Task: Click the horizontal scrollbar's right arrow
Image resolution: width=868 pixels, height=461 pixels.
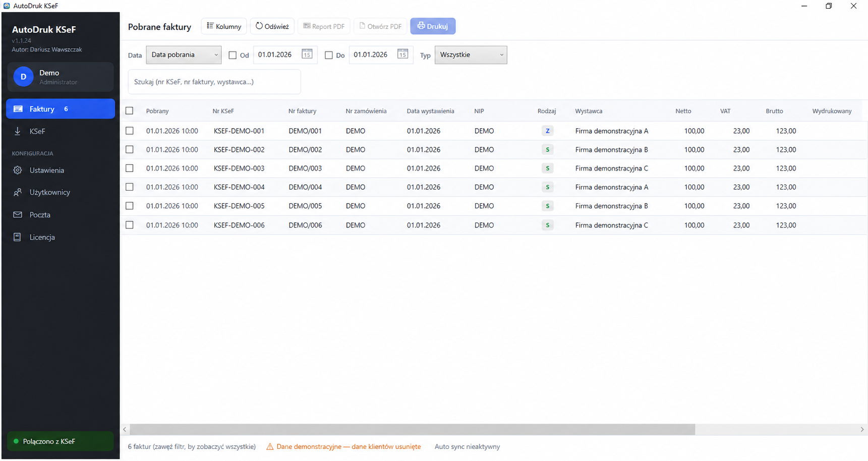Action: 862,429
